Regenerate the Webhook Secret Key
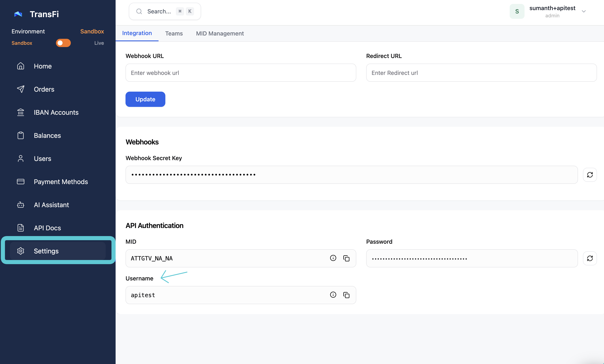This screenshot has width=604, height=364. click(x=590, y=175)
